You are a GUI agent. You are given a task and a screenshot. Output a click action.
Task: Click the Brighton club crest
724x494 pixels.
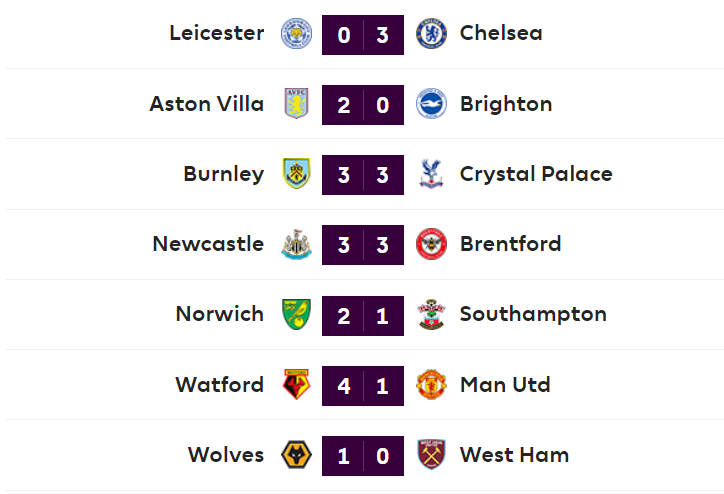click(x=430, y=104)
